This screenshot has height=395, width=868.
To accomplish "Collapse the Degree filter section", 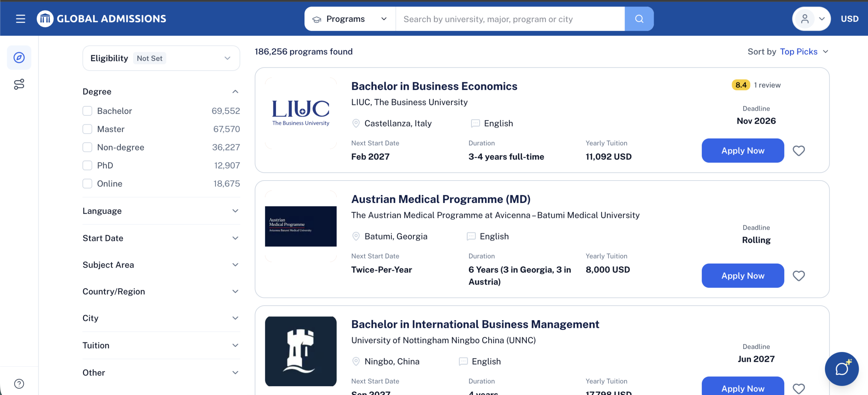I will pyautogui.click(x=161, y=91).
